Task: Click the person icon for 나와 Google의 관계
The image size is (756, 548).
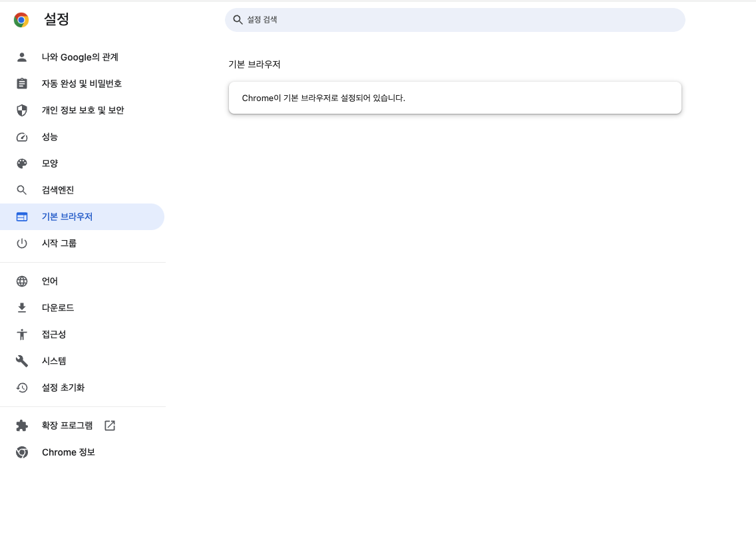Action: coord(22,57)
